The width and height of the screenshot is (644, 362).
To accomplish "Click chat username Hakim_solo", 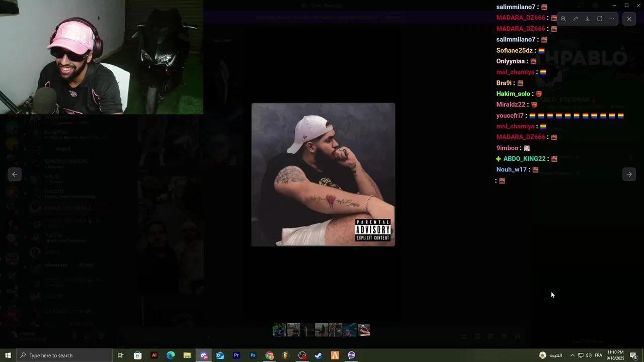I will (x=513, y=94).
